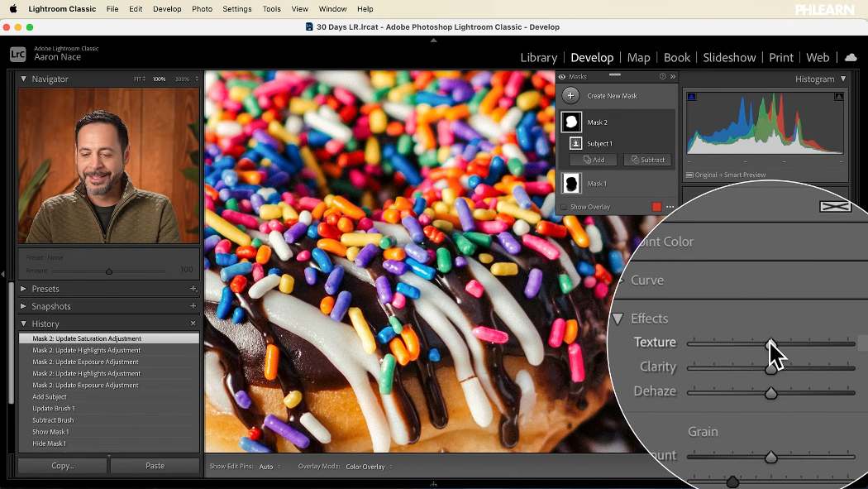868x489 pixels.
Task: Show the filmstrip via bottom edge arrow
Action: pos(433,485)
